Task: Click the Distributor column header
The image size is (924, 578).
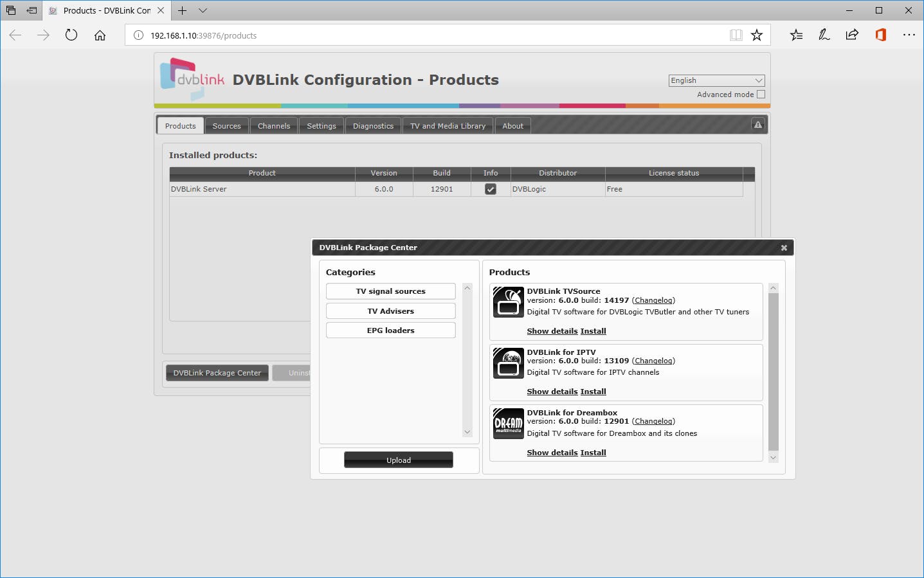Action: pyautogui.click(x=558, y=173)
